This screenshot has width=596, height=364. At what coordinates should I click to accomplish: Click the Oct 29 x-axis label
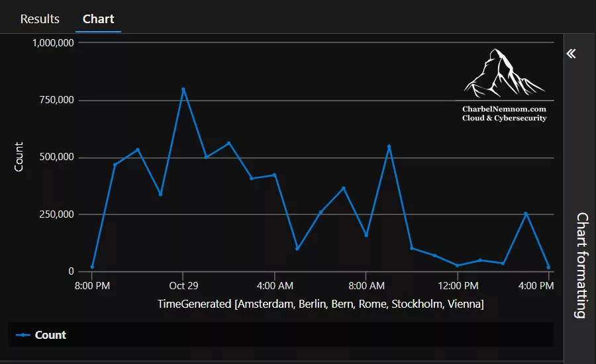183,286
